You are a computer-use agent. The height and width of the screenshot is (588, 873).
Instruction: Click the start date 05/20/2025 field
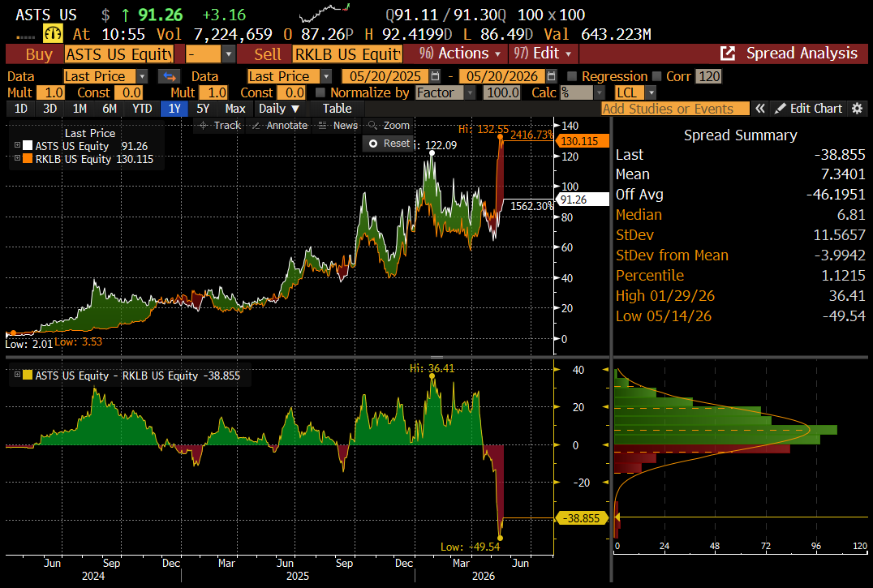tap(385, 76)
